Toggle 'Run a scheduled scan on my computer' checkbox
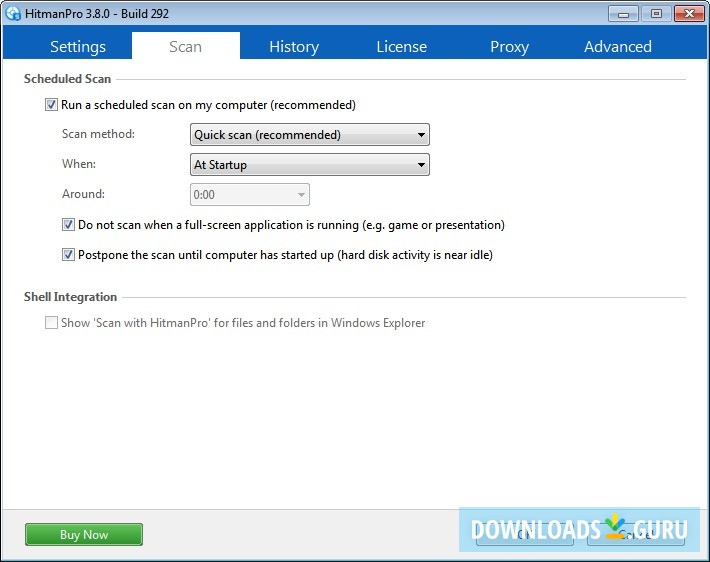Screen dimensions: 710x562 click(51, 105)
